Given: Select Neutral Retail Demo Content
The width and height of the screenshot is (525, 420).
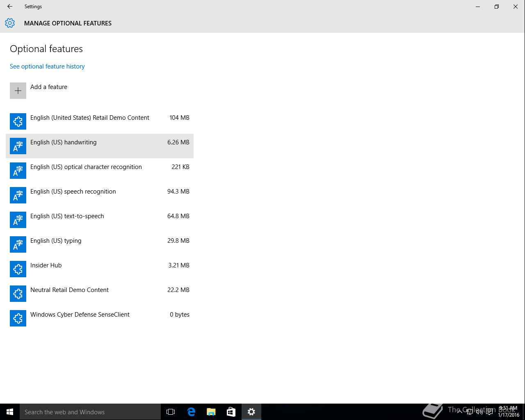Looking at the screenshot, I should click(100, 294).
